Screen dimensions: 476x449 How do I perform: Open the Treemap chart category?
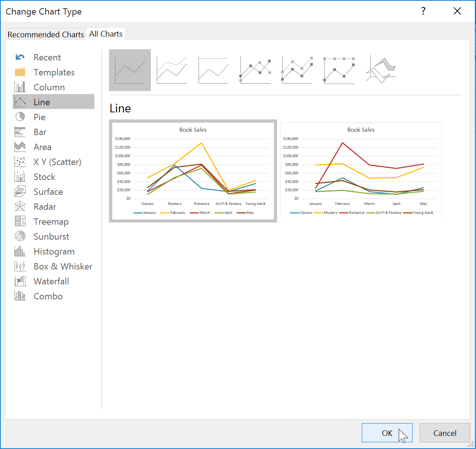[x=51, y=221]
